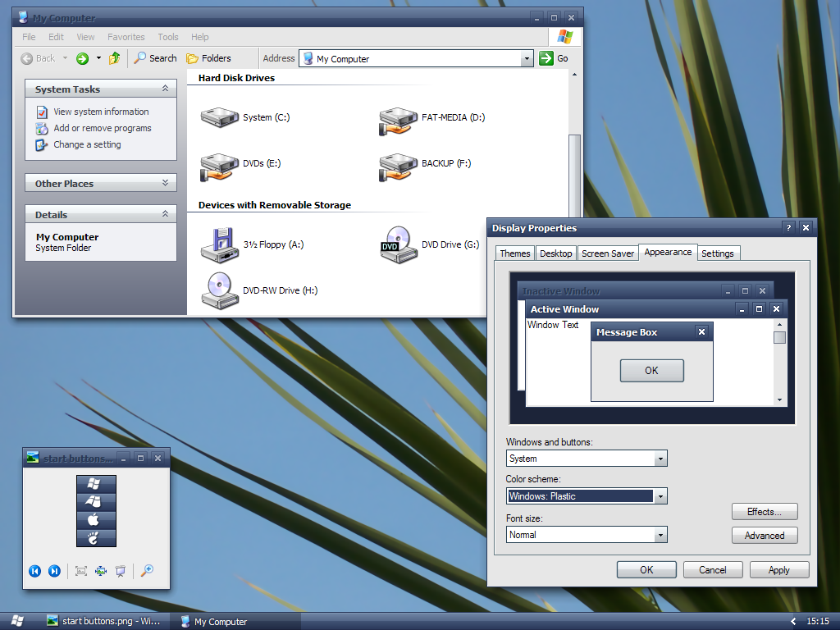Viewport: 840px width, 630px height.
Task: Open the Edit menu
Action: pos(56,37)
